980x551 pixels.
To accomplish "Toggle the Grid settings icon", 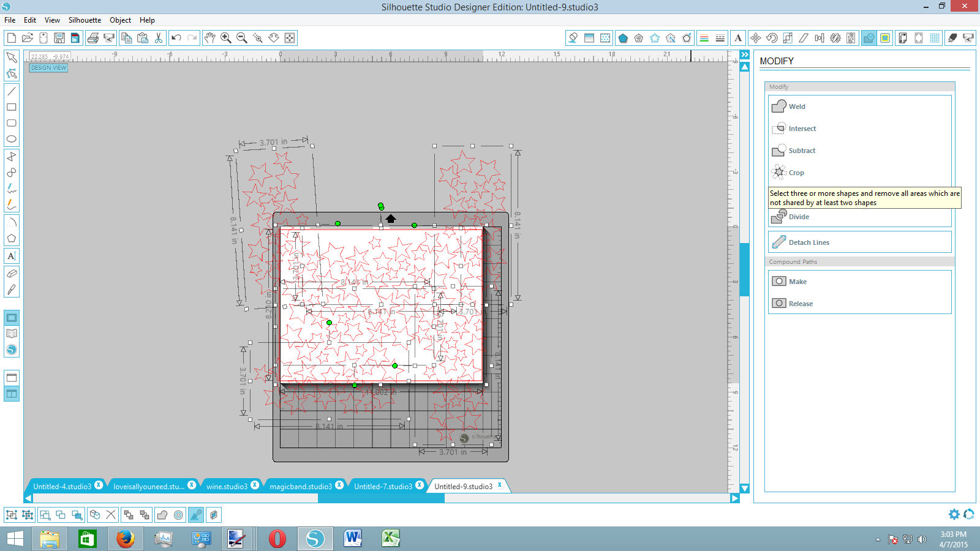I will (935, 38).
